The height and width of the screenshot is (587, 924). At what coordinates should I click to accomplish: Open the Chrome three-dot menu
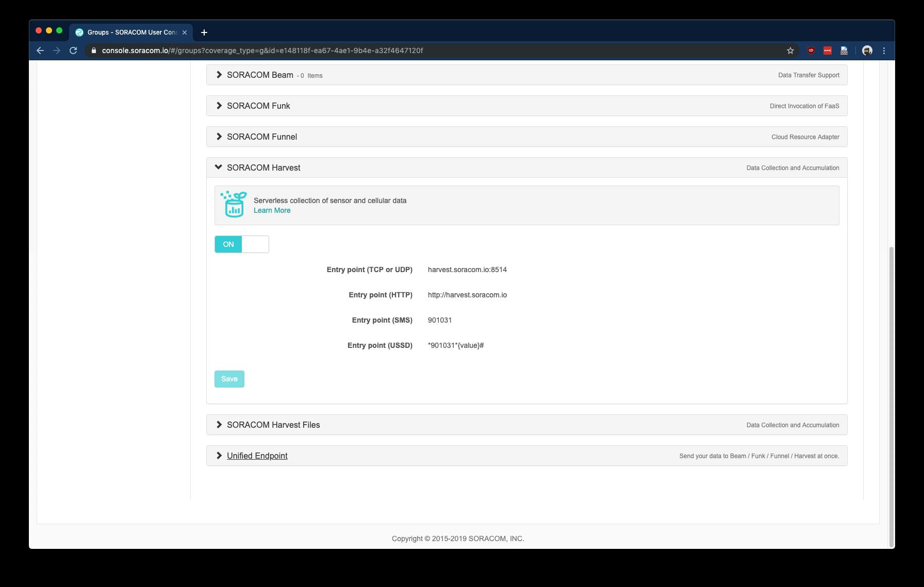point(884,51)
